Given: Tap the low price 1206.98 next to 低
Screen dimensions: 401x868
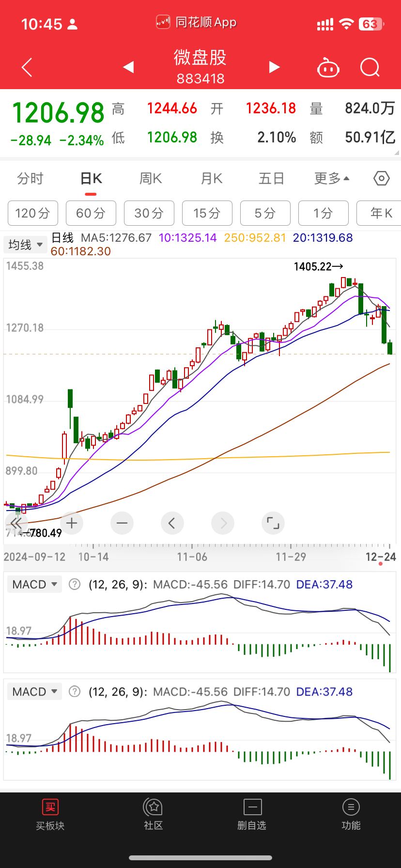Looking at the screenshot, I should click(172, 138).
